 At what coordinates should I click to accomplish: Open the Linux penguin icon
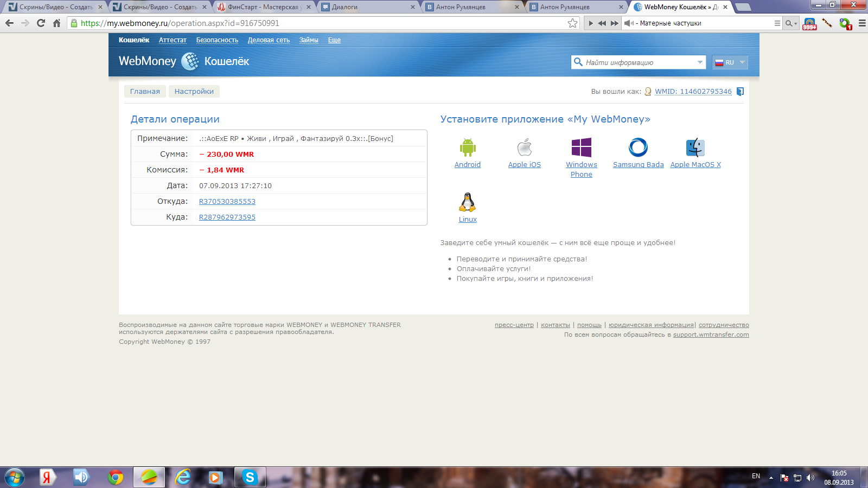click(x=467, y=202)
